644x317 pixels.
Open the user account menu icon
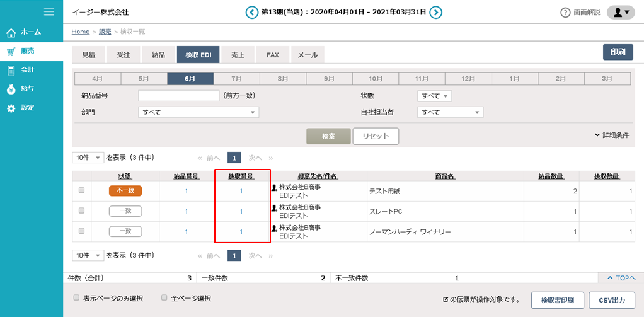(621, 12)
